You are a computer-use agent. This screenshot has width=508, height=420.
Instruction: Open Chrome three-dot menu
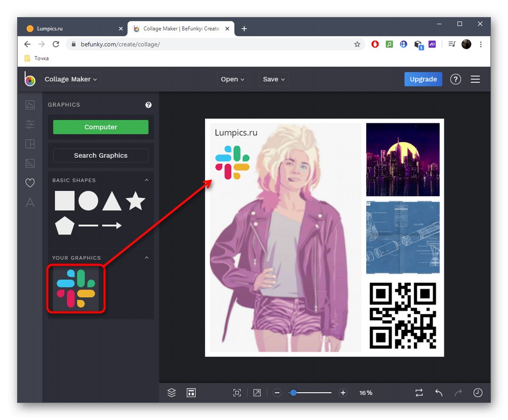pyautogui.click(x=481, y=44)
